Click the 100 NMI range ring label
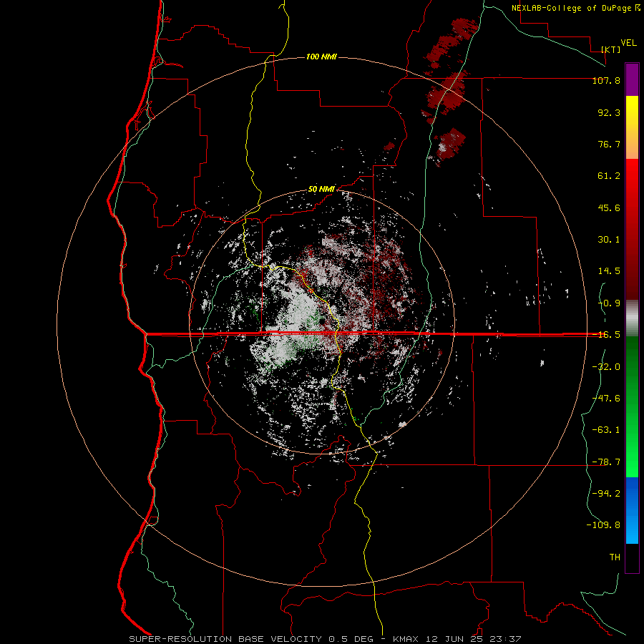 pos(321,57)
